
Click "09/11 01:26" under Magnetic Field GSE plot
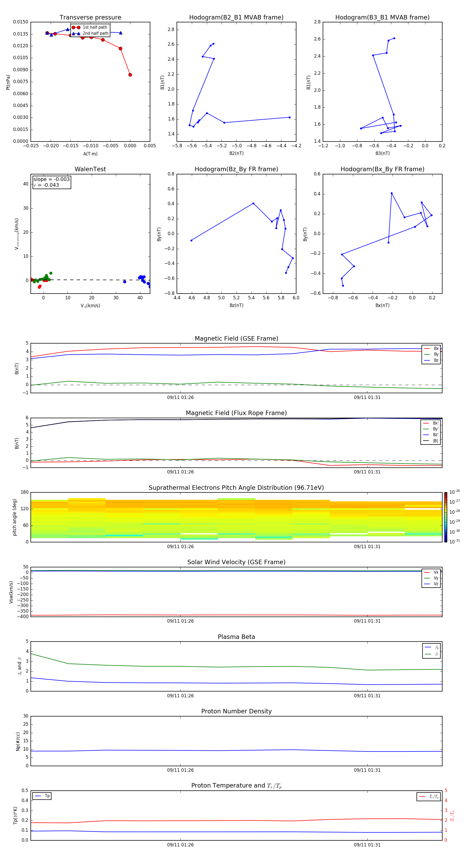click(x=181, y=398)
